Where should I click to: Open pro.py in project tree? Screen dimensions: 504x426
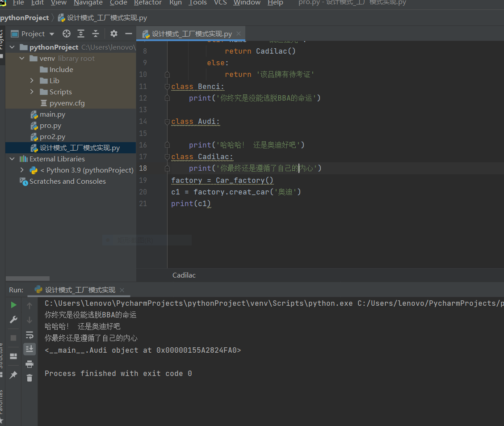(46, 126)
